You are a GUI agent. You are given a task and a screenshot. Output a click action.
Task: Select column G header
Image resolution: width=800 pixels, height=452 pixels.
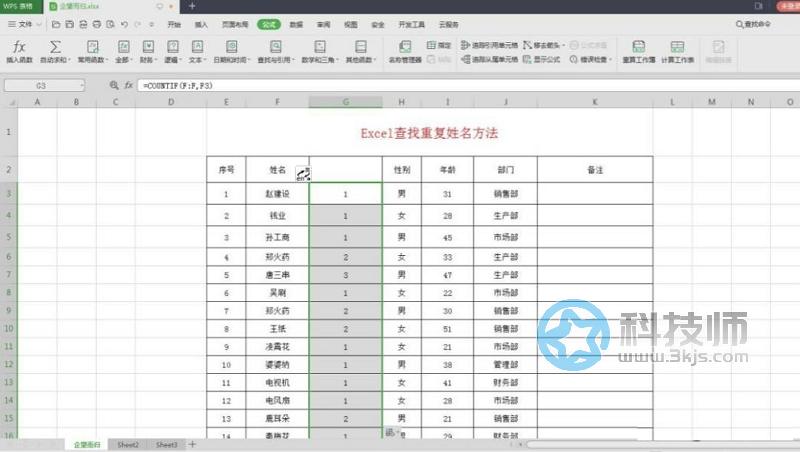coord(345,102)
